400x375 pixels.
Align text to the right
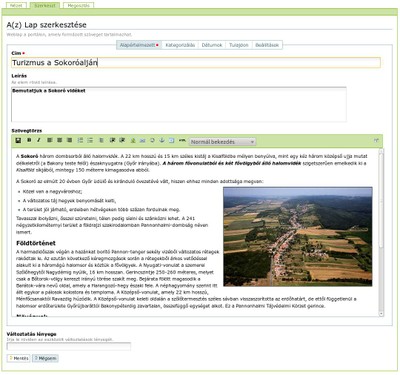69,140
